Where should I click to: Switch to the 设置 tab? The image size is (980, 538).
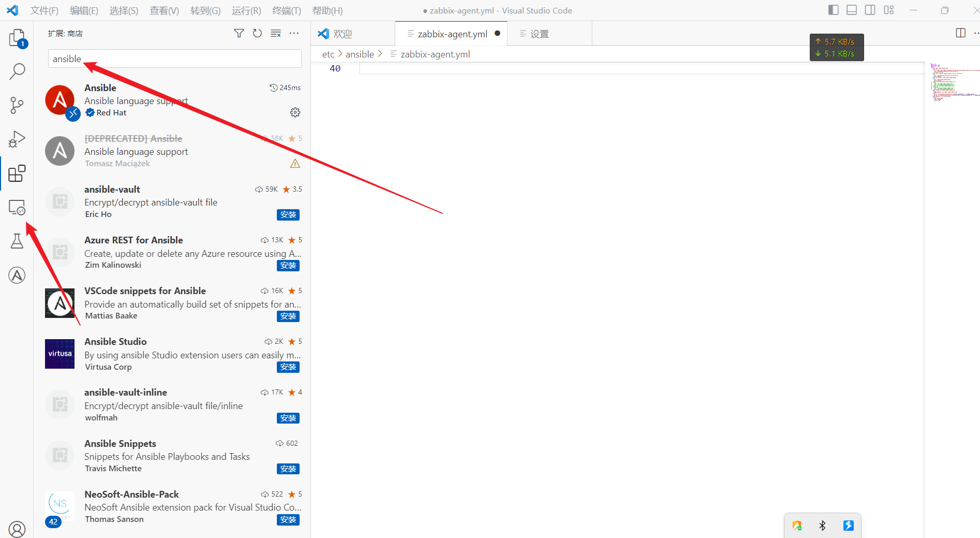tap(550, 34)
